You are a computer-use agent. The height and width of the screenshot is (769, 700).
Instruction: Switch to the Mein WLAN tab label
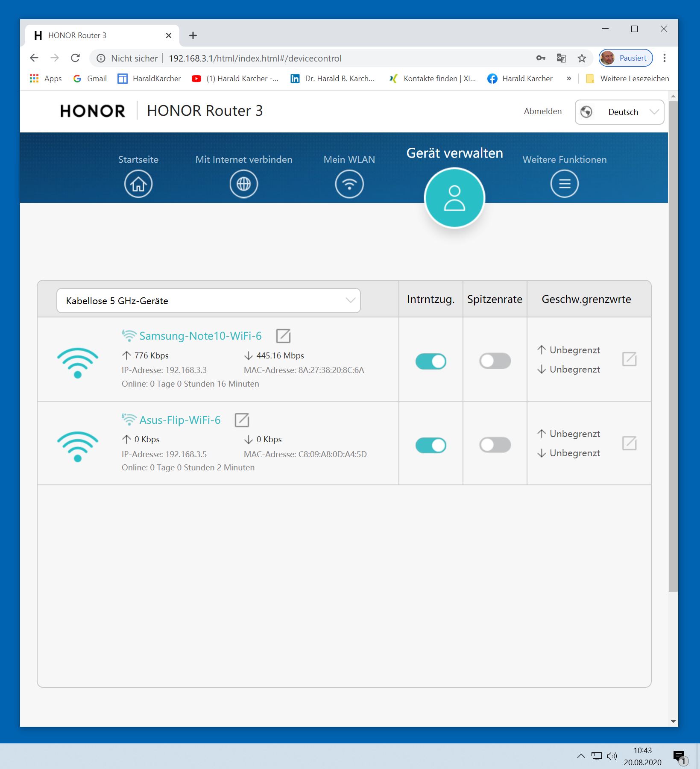[x=349, y=159]
